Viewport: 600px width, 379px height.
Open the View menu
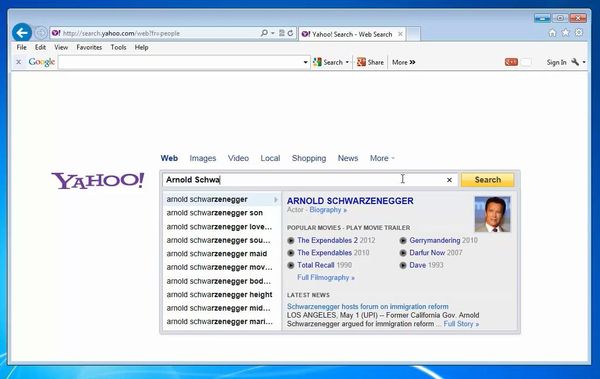pyautogui.click(x=61, y=47)
